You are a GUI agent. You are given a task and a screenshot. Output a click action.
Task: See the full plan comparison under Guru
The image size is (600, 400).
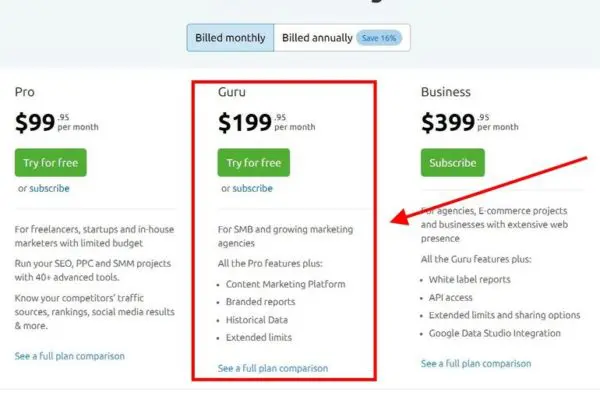272,369
